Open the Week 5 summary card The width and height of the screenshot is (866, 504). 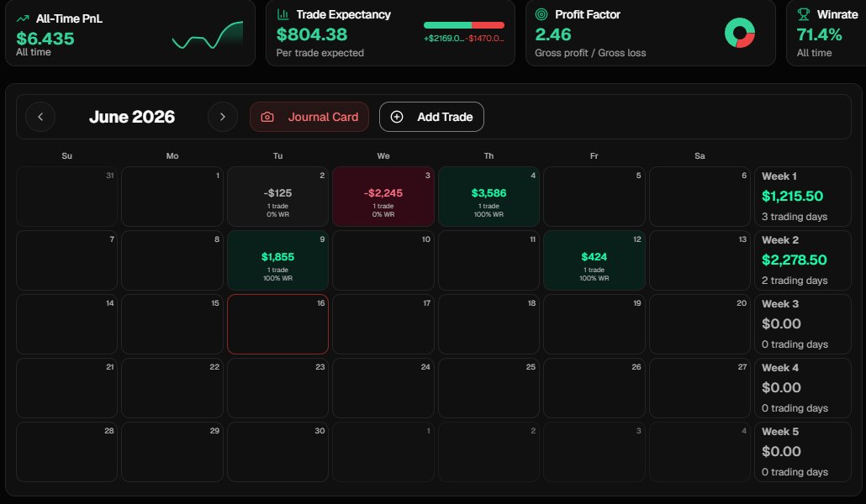(803, 452)
